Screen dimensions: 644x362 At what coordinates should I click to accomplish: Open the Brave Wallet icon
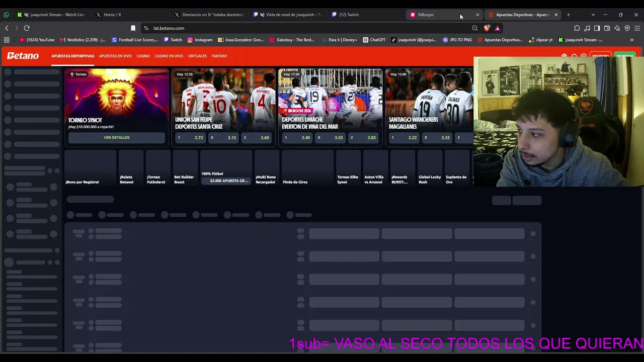(607, 28)
